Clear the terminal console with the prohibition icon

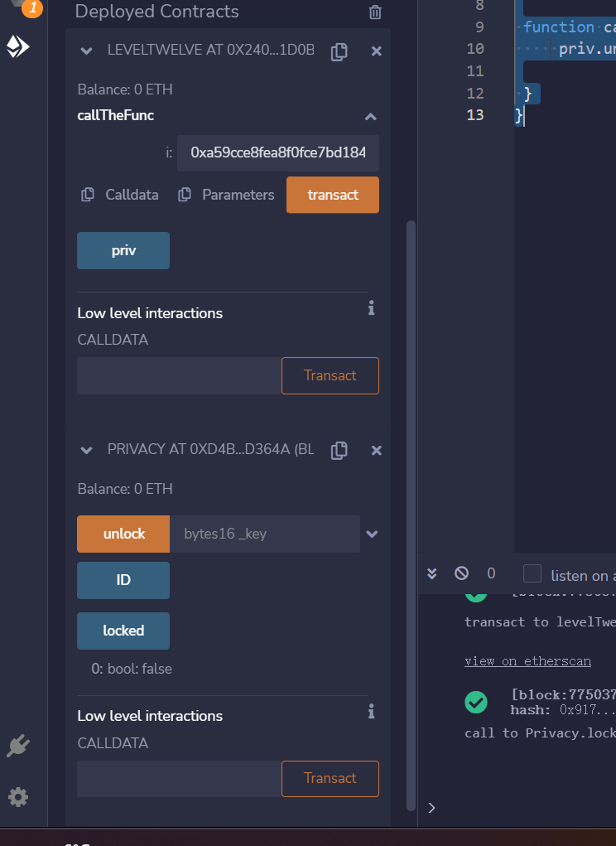click(461, 573)
